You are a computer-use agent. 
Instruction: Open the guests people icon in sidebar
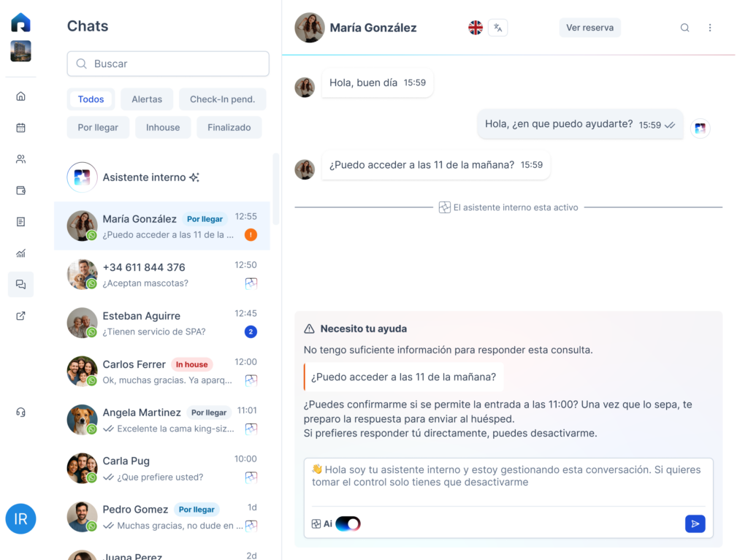pyautogui.click(x=20, y=159)
